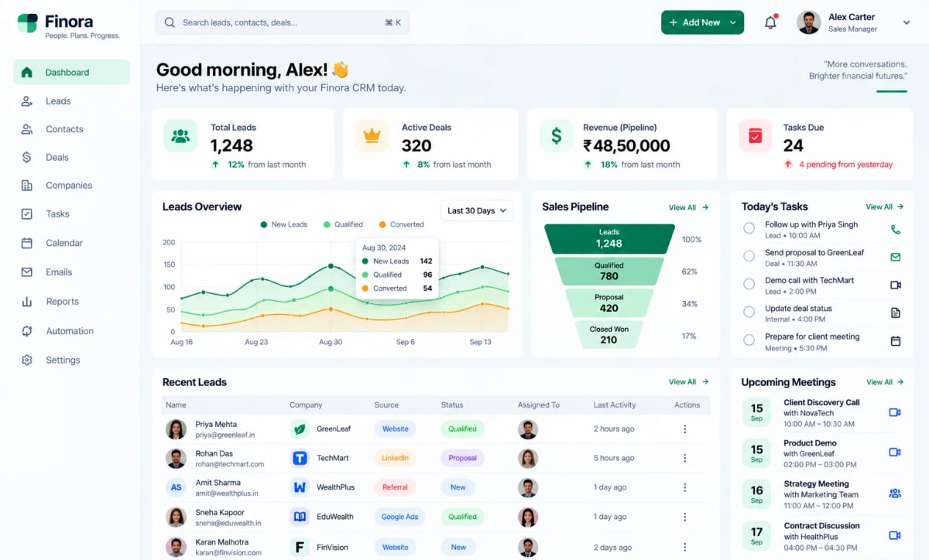Toggle New Leads series in chart legend
The height and width of the screenshot is (560, 929).
pos(284,224)
